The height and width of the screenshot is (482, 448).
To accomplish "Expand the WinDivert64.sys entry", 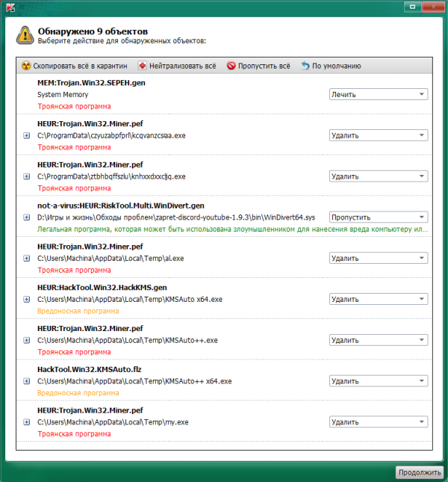I will pos(27,217).
